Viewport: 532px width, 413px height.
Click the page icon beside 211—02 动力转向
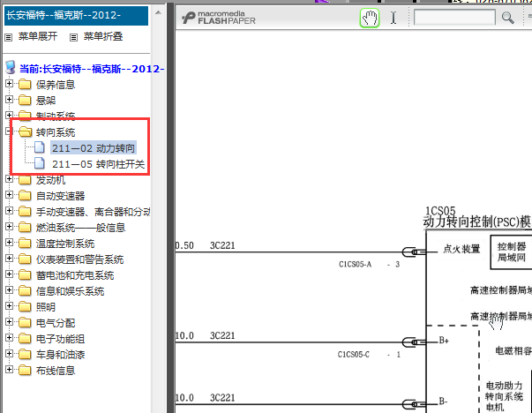pyautogui.click(x=40, y=147)
